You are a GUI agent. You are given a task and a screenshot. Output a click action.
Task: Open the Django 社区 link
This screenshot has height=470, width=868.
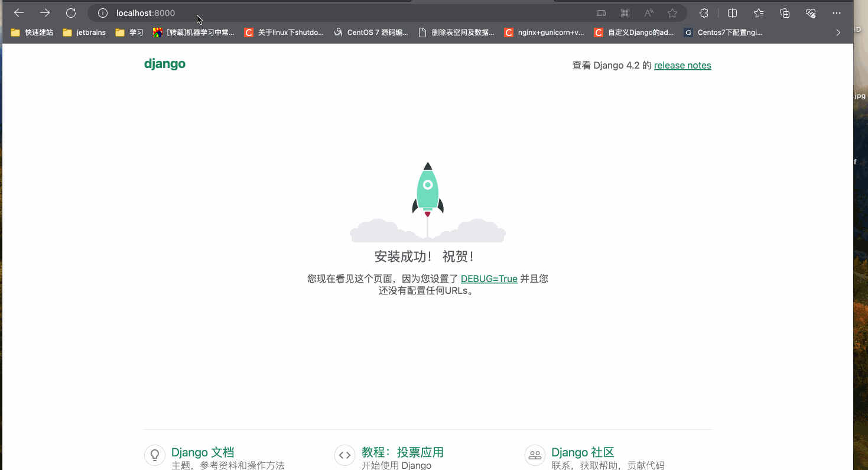click(x=583, y=452)
